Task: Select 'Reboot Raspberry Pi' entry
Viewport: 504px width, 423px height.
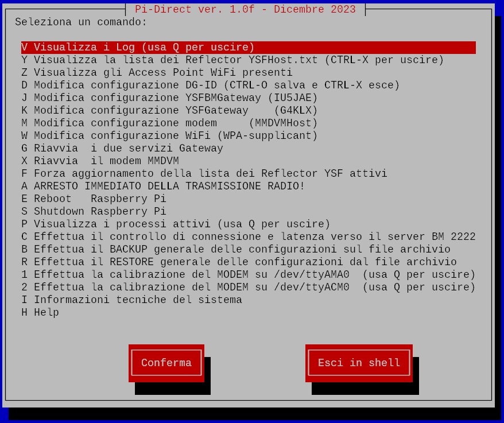Action: click(x=94, y=199)
